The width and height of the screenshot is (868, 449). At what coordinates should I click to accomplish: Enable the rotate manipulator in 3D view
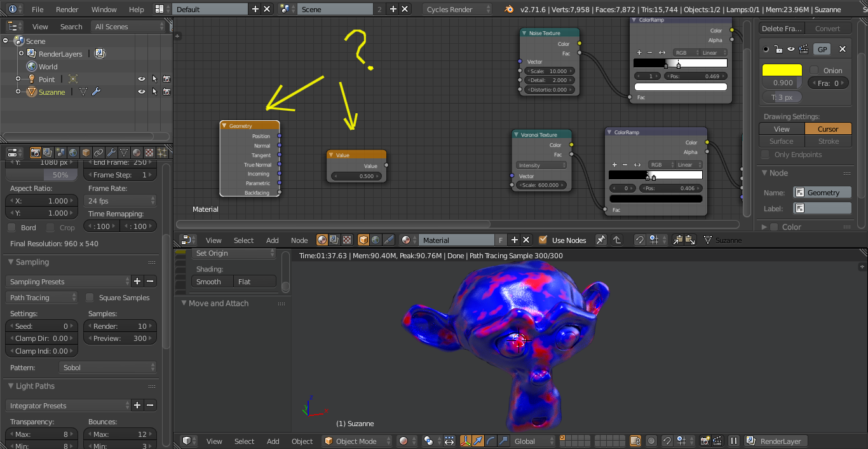pyautogui.click(x=491, y=441)
